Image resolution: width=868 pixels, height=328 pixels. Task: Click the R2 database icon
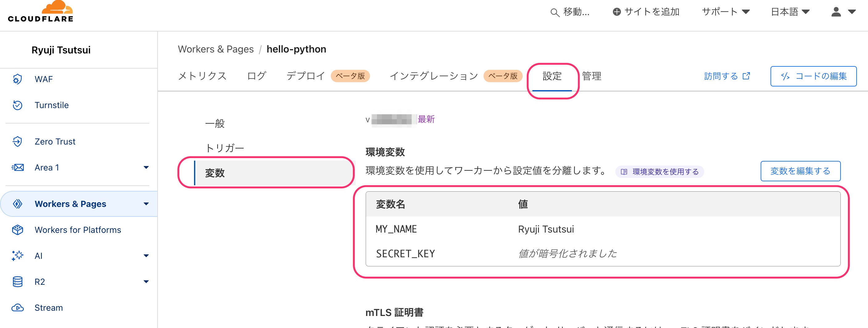(18, 282)
